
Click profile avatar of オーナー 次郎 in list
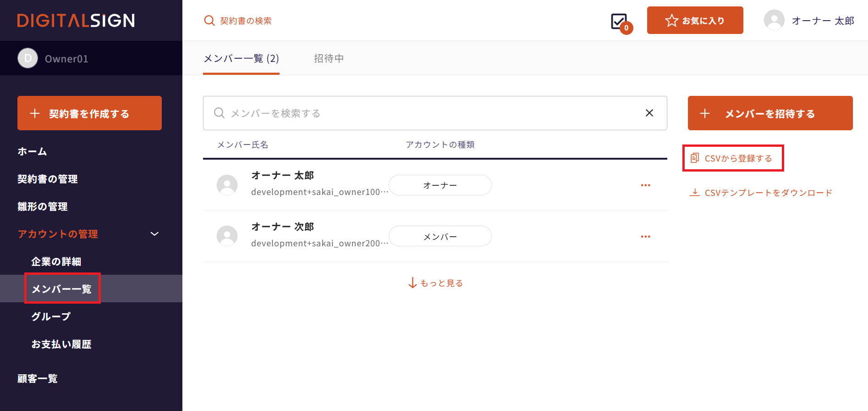(x=227, y=236)
